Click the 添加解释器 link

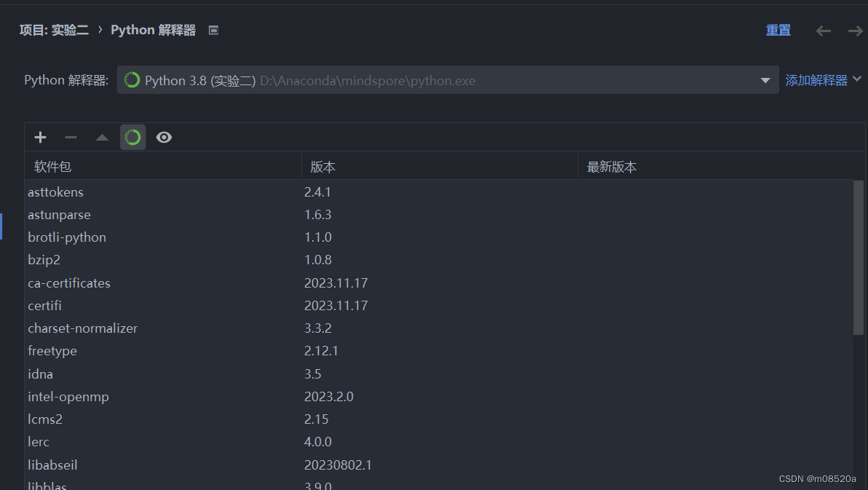818,80
